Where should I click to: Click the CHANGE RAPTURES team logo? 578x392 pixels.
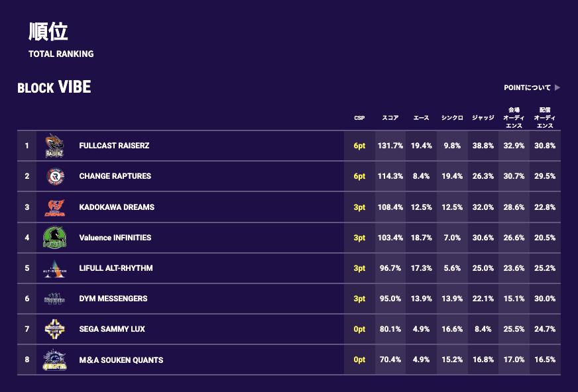pyautogui.click(x=55, y=176)
